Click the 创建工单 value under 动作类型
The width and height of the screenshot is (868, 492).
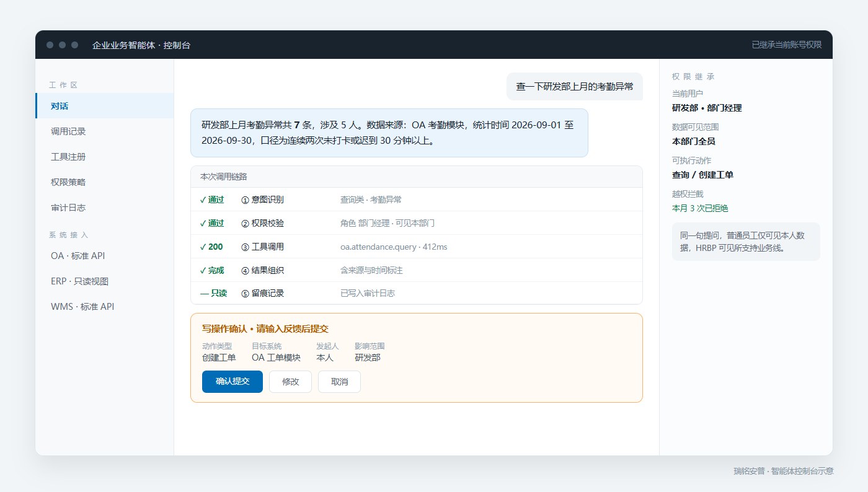[219, 358]
